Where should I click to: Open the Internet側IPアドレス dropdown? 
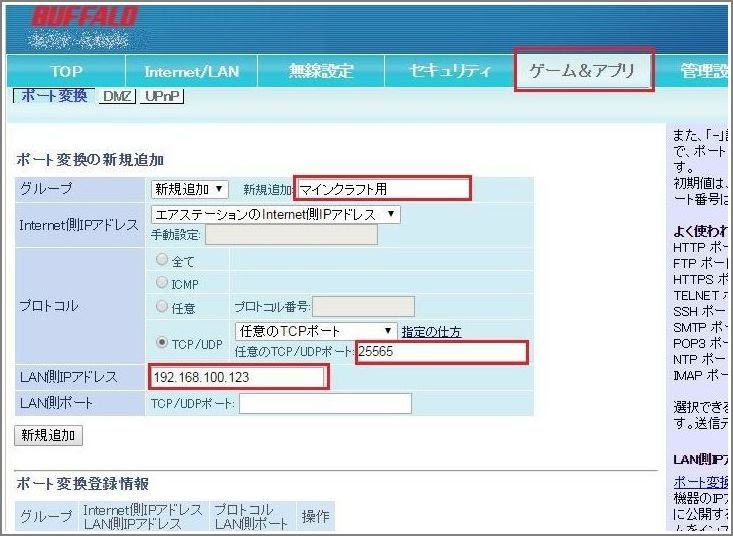click(x=275, y=214)
